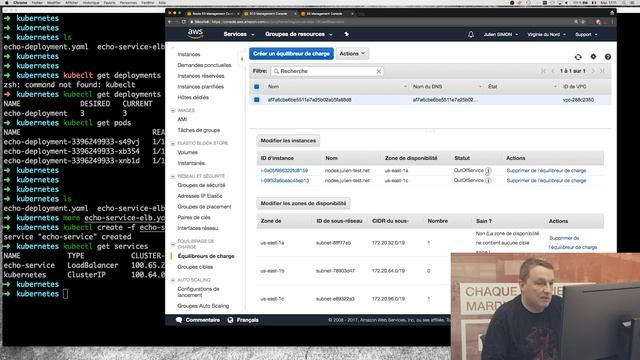This screenshot has width=640, height=360.
Task: Go to the first page of results
Action: coord(543,71)
